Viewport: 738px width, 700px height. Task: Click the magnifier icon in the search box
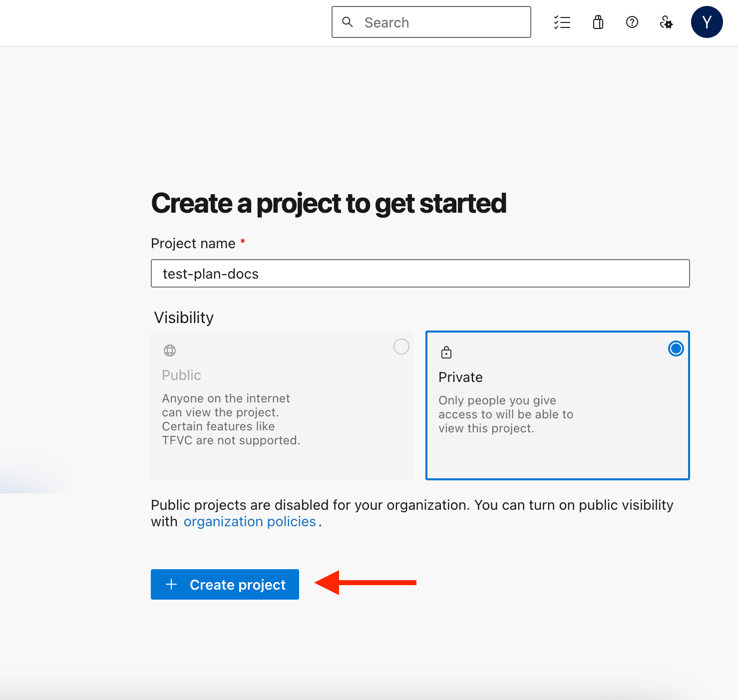[x=348, y=22]
